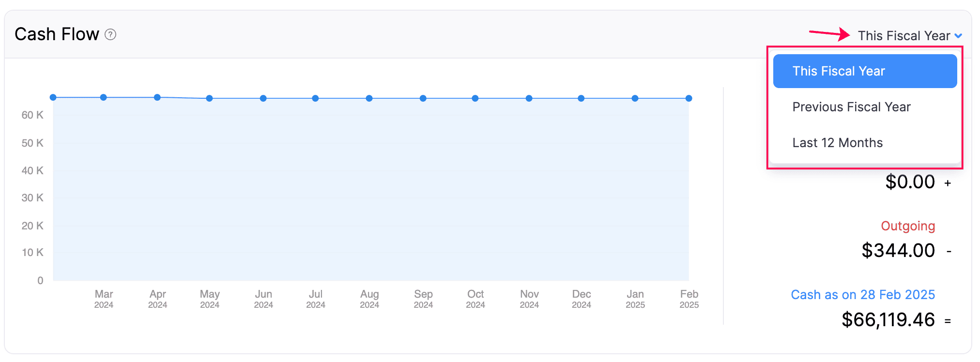
Task: Click the Outgoing label
Action: click(907, 226)
